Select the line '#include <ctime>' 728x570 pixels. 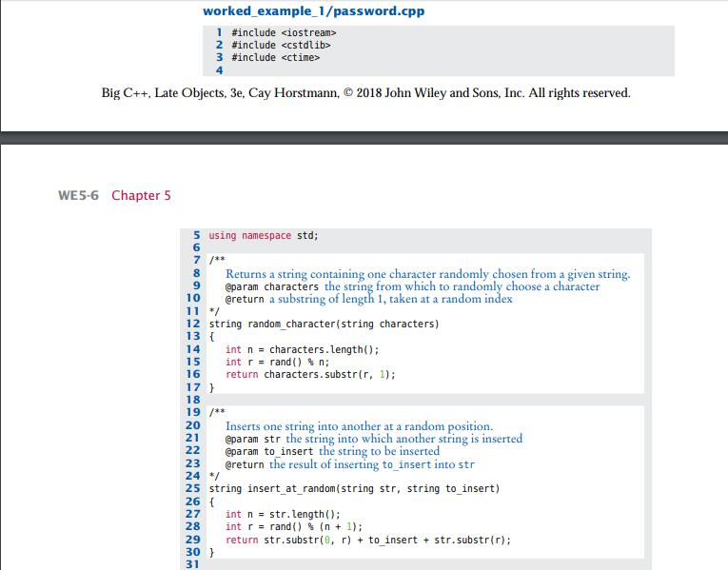pos(275,57)
